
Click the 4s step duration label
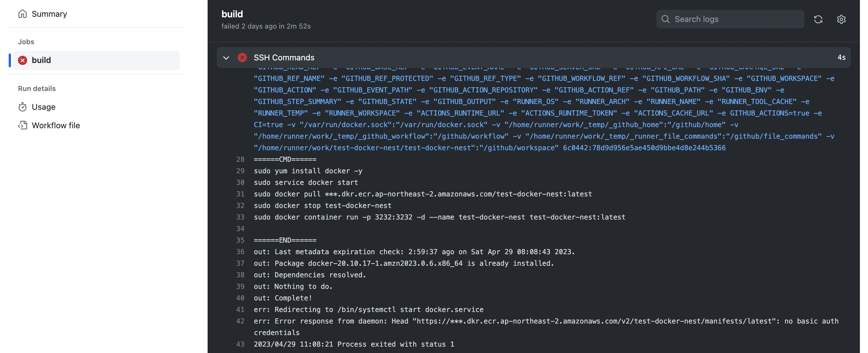tap(841, 57)
